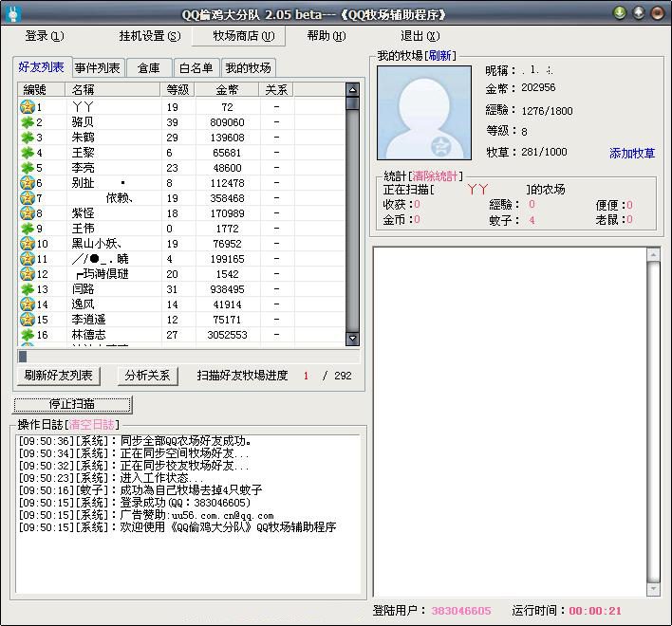This screenshot has width=672, height=626.
Task: Switch to the 事件列表 tab
Action: coord(98,68)
